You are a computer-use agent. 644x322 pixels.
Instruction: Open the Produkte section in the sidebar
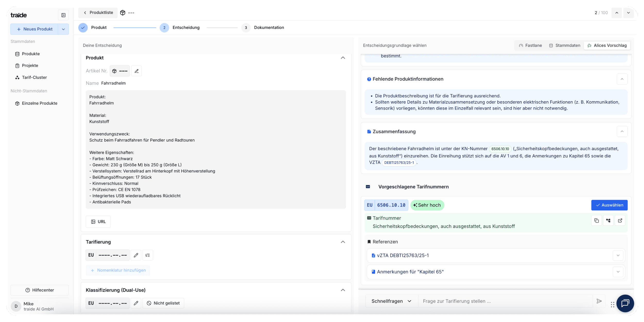tap(30, 54)
